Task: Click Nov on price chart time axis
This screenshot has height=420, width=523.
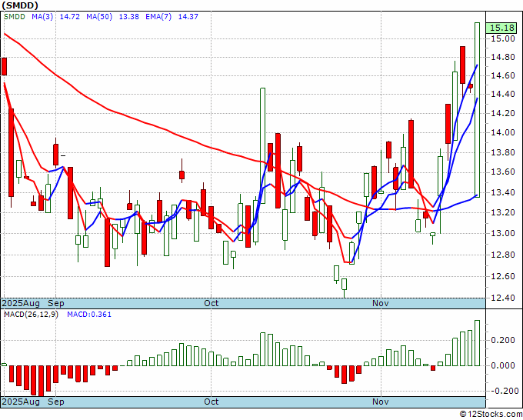Action: tap(380, 303)
